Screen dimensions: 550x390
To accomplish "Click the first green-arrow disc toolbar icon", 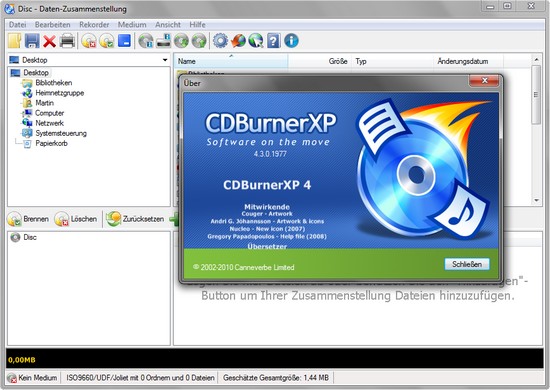I will point(181,41).
